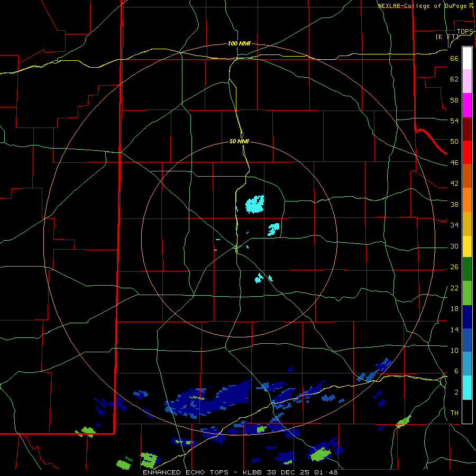
Task: Click the "38" legend value
Action: [454, 204]
